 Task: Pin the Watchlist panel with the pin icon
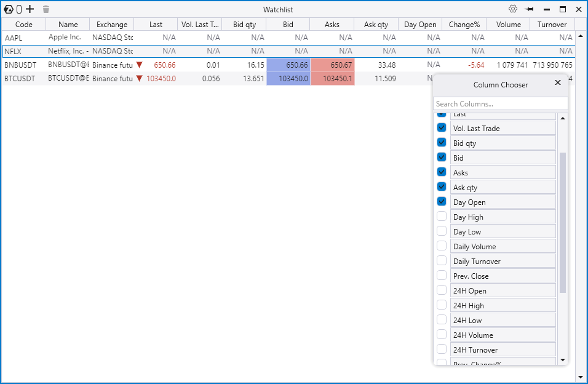tap(529, 9)
